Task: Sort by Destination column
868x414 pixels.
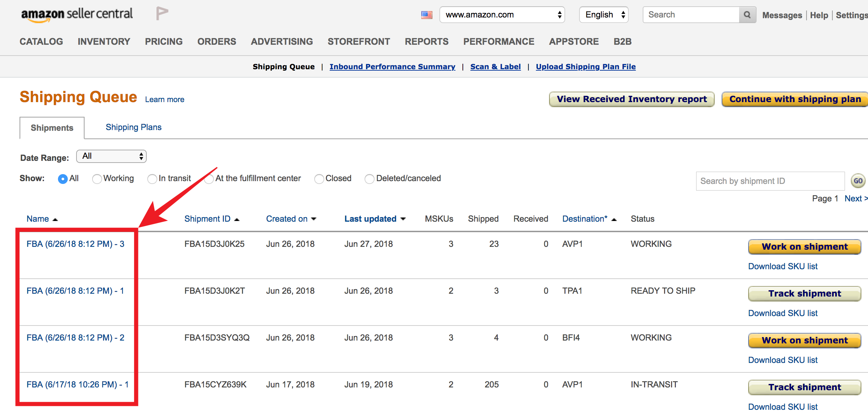Action: [589, 219]
